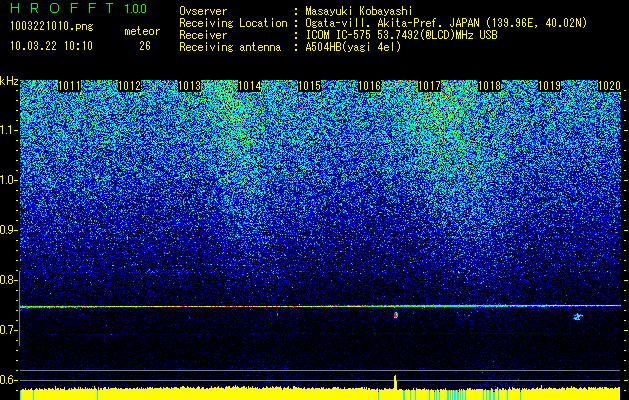
Task: Click the 1020 time marker
Action: coord(609,86)
